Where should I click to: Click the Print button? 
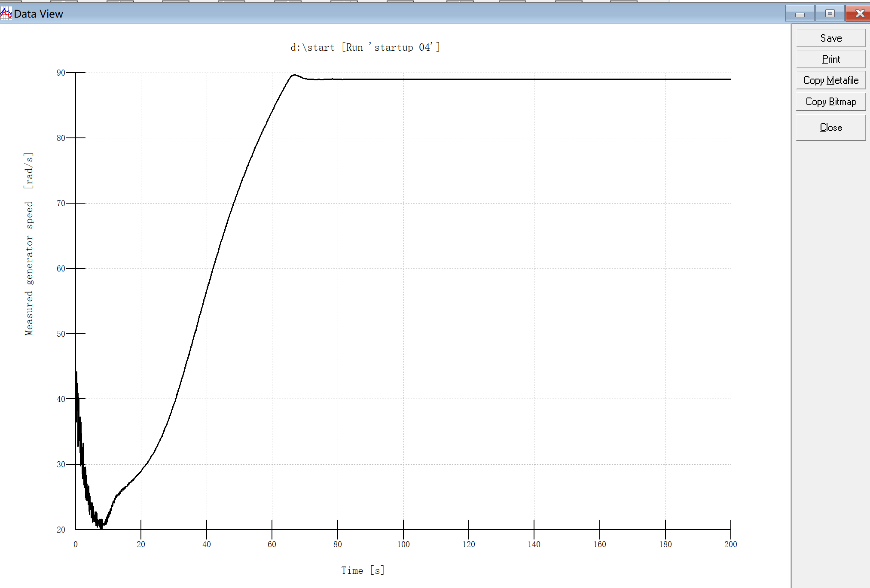(x=830, y=59)
